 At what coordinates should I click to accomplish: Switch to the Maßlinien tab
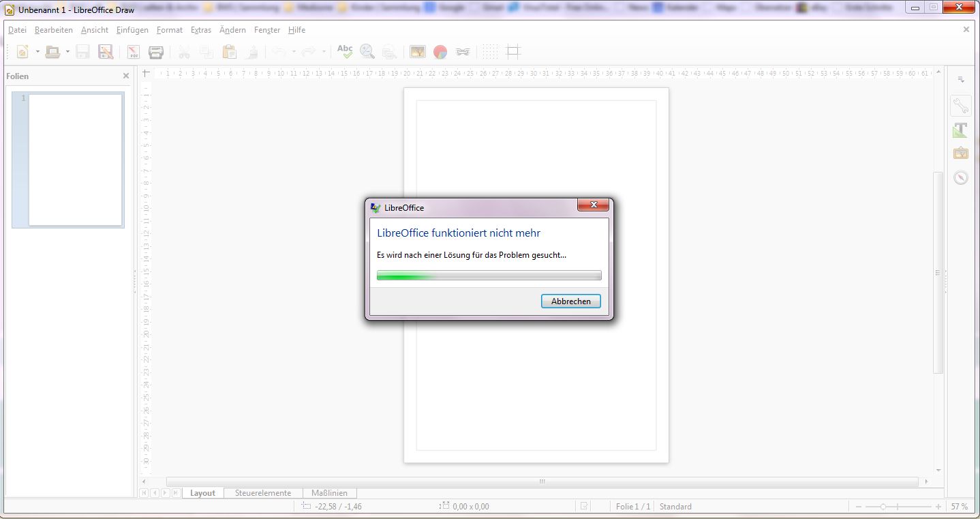pos(329,493)
